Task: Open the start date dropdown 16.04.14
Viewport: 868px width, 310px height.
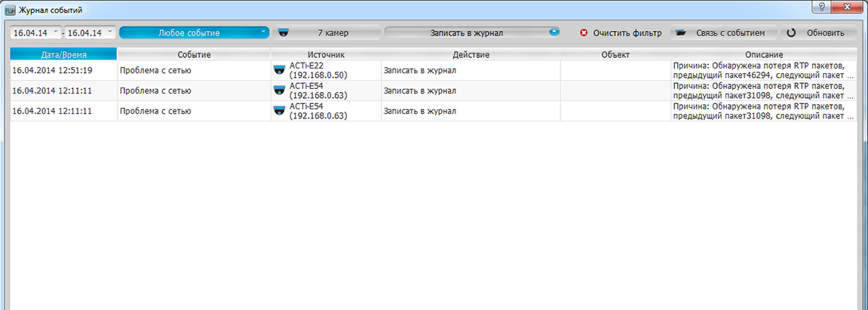Action: coord(36,32)
